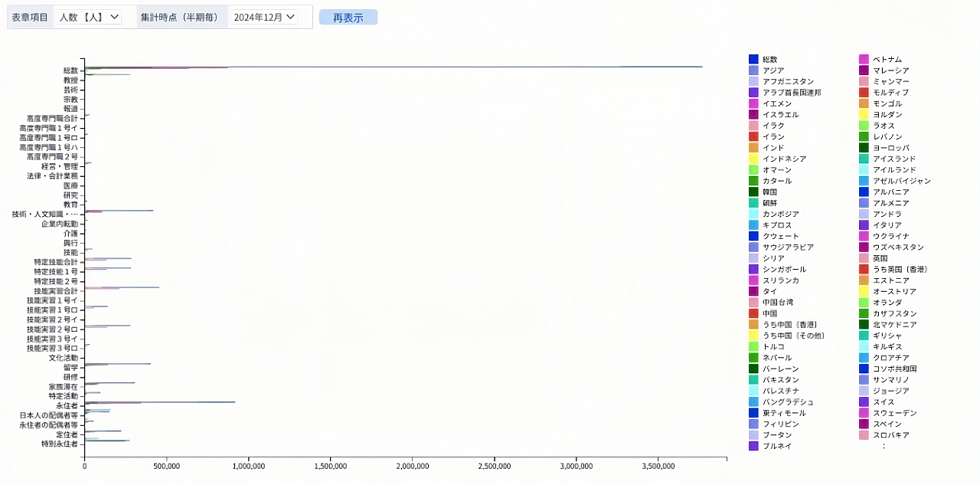Select the スリランカ legend label

(x=781, y=280)
